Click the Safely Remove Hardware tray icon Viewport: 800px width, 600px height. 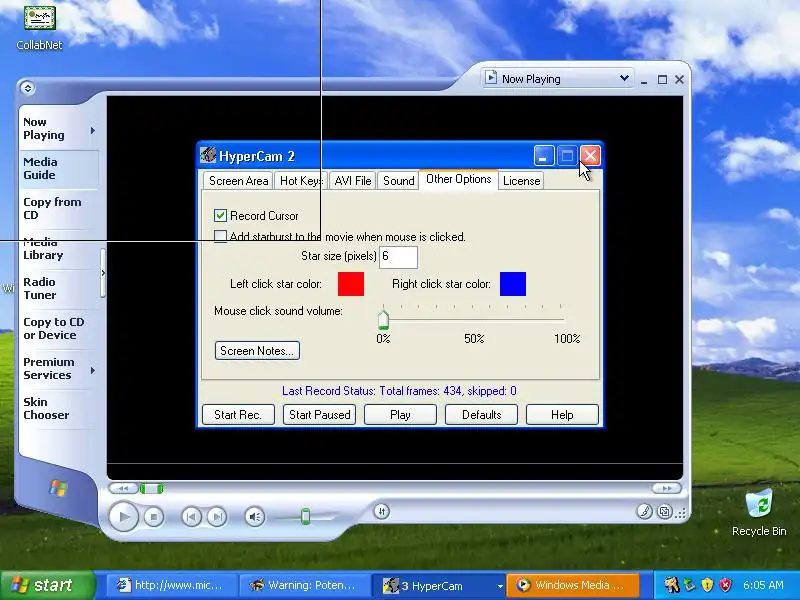689,585
